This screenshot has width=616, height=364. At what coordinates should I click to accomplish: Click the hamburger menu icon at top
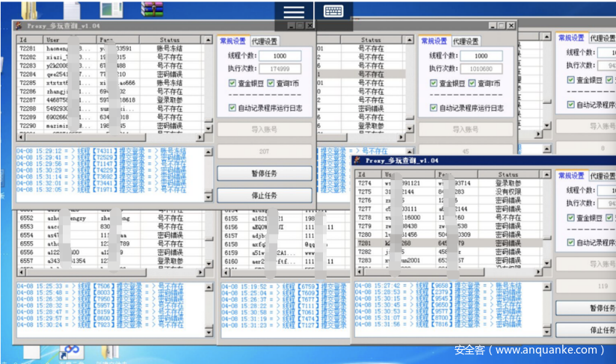tap(294, 11)
